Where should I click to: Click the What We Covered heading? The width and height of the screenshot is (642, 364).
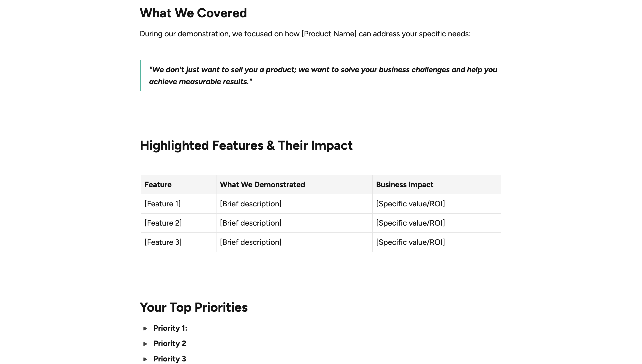(x=193, y=13)
